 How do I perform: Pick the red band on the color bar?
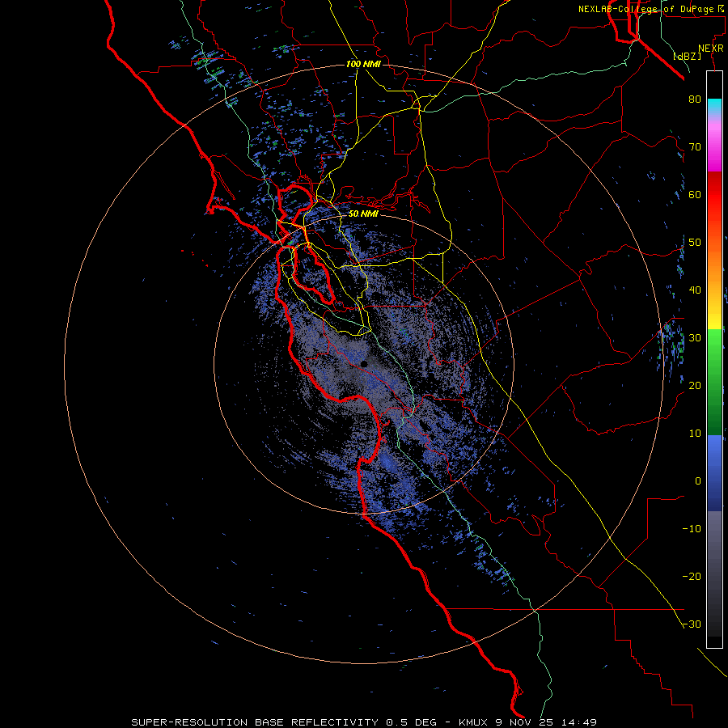[714, 195]
